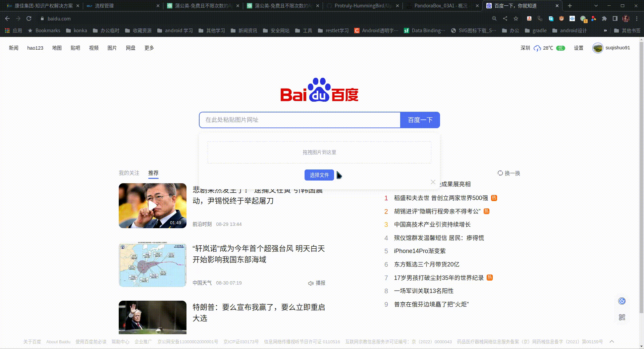
Task: Show hidden bookmarks via double chevron
Action: 605,31
